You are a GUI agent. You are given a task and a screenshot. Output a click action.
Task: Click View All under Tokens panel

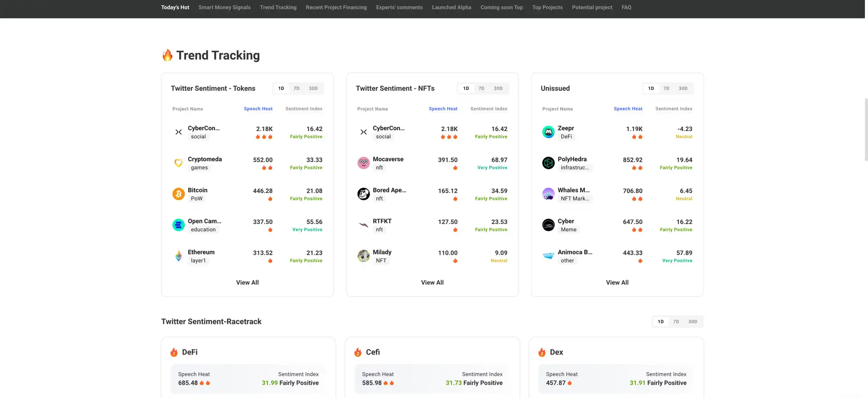click(x=247, y=283)
